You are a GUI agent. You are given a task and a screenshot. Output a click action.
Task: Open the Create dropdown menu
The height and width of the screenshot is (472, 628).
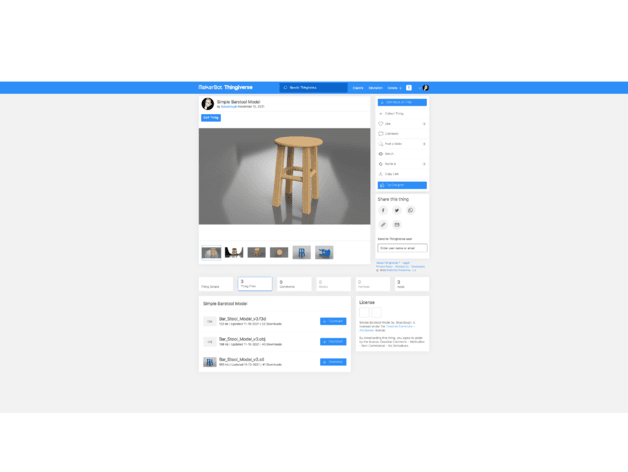point(394,88)
